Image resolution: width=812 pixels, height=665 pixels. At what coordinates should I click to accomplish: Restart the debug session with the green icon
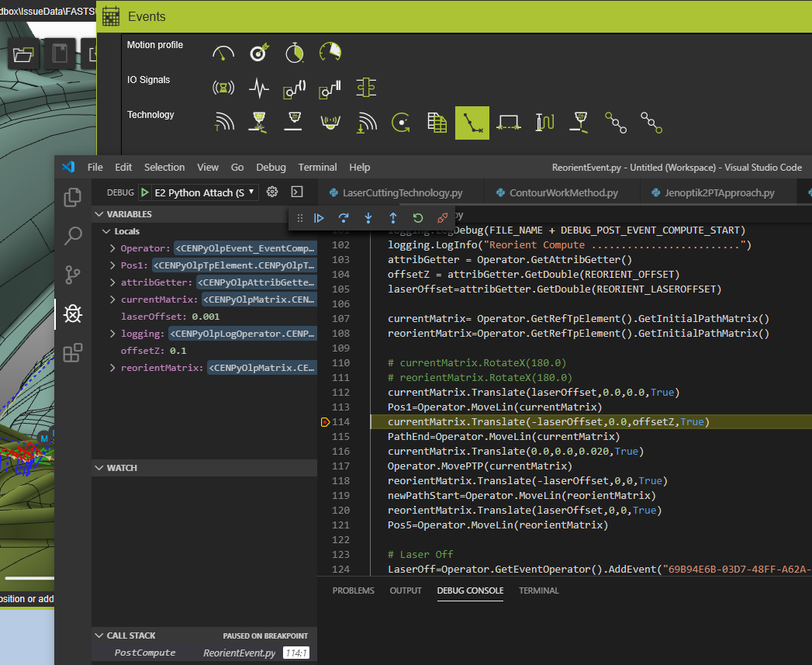tap(418, 218)
